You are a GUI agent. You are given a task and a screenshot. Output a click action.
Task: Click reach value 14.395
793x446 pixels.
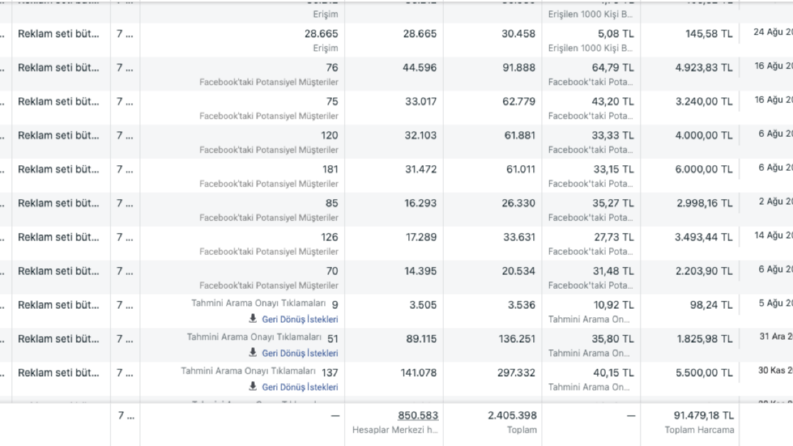[420, 271]
